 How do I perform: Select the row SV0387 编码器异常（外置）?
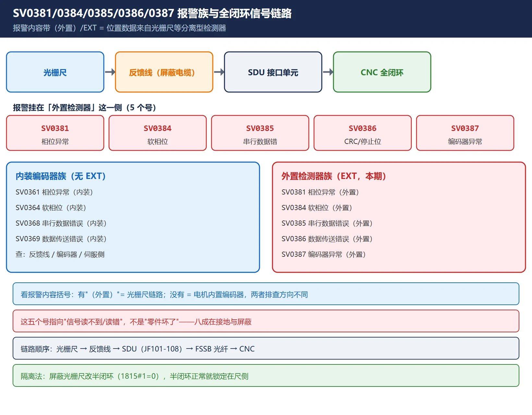[x=324, y=255]
